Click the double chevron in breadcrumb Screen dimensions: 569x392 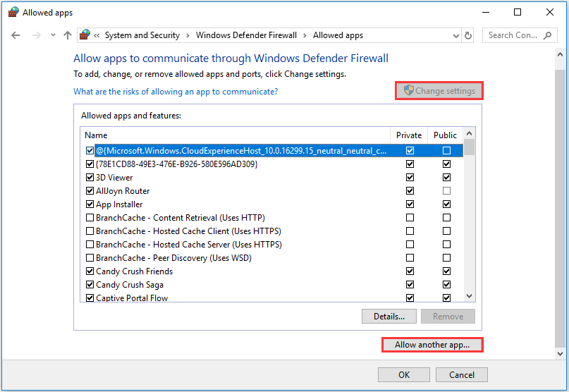pyautogui.click(x=97, y=35)
